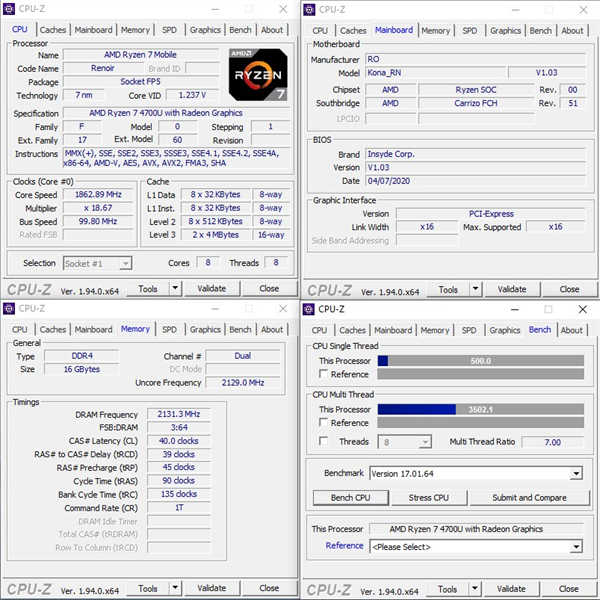Click the Core Speed 1862.89 MHz field
Image resolution: width=600 pixels, height=600 pixels.
coord(98,195)
